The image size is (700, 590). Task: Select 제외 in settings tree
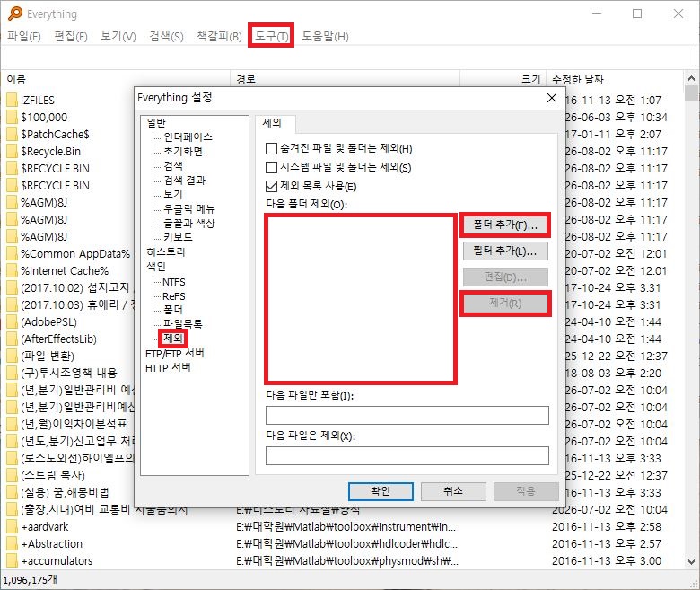pos(173,338)
